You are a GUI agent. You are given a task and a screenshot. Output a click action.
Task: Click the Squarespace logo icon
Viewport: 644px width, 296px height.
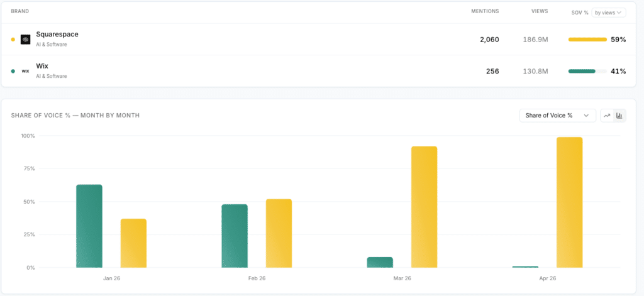(25, 40)
